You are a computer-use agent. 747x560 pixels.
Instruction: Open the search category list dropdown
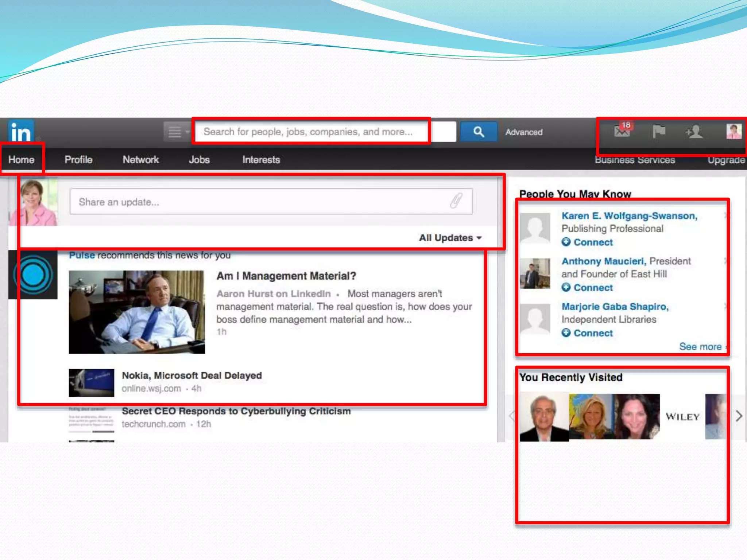[x=177, y=132]
